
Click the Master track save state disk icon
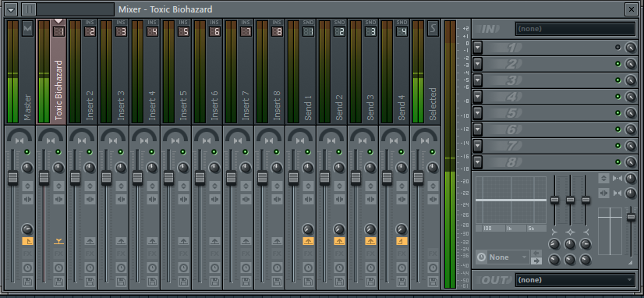[x=27, y=282]
